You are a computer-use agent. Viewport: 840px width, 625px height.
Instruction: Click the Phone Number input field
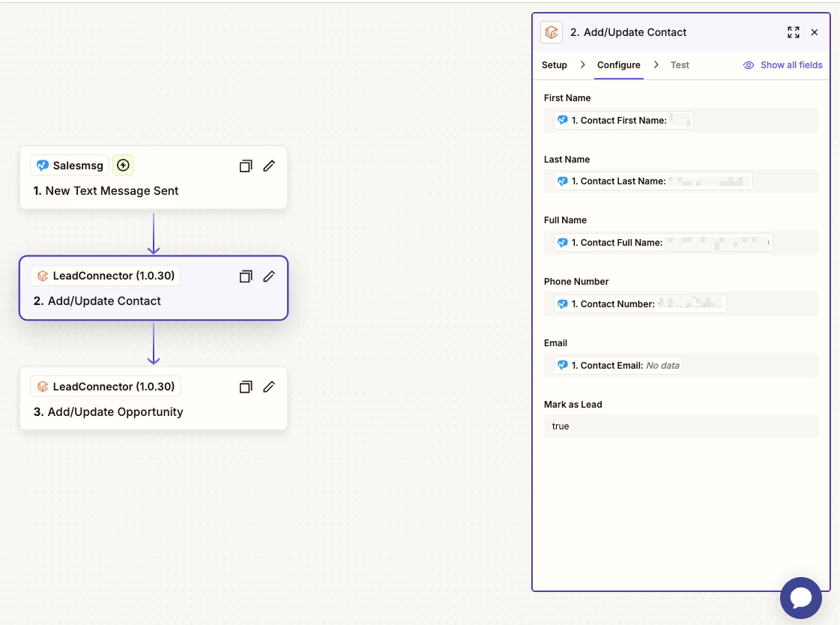(681, 304)
